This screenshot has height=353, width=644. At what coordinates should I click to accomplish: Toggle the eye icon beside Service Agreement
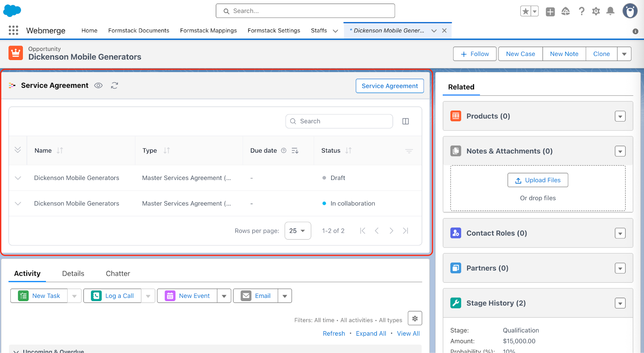(x=98, y=85)
